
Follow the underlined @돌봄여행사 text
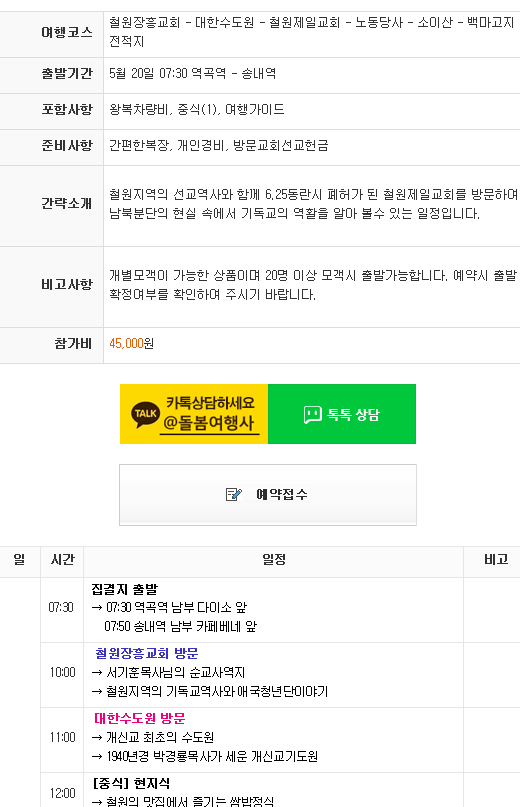pos(209,424)
